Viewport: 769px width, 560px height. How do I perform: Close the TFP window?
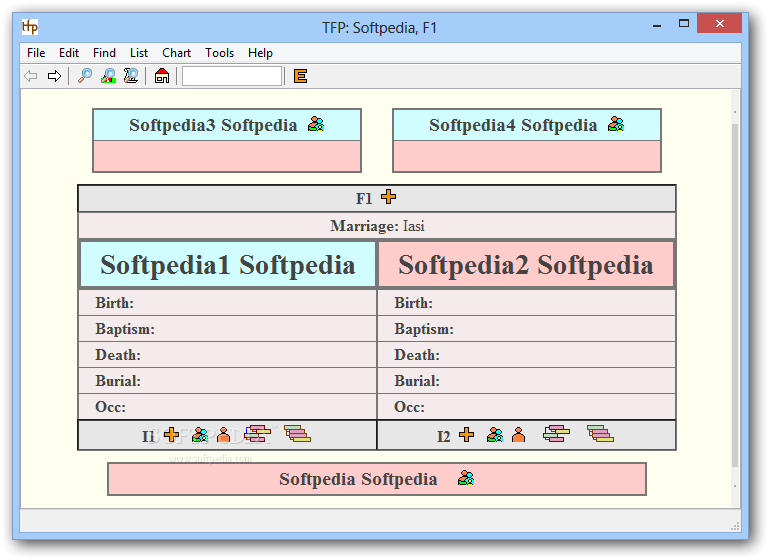(x=719, y=24)
